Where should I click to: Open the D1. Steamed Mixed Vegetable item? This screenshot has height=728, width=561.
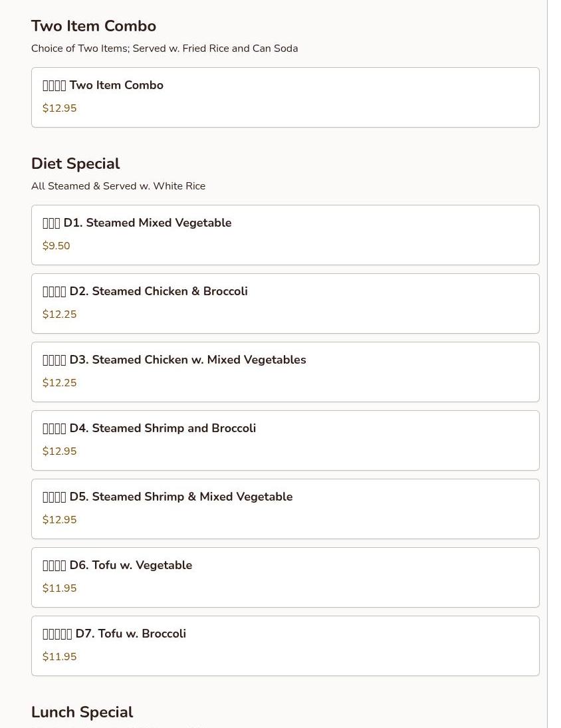pyautogui.click(x=285, y=235)
